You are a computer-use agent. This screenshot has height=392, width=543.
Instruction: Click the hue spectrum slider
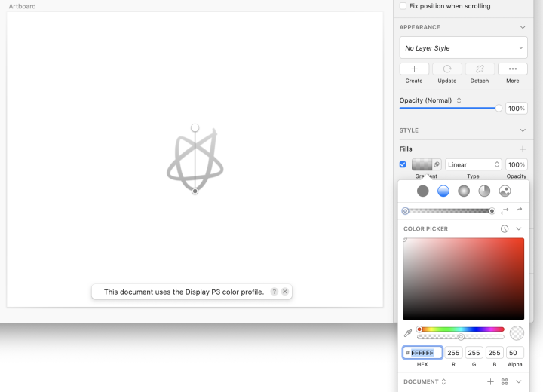460,329
